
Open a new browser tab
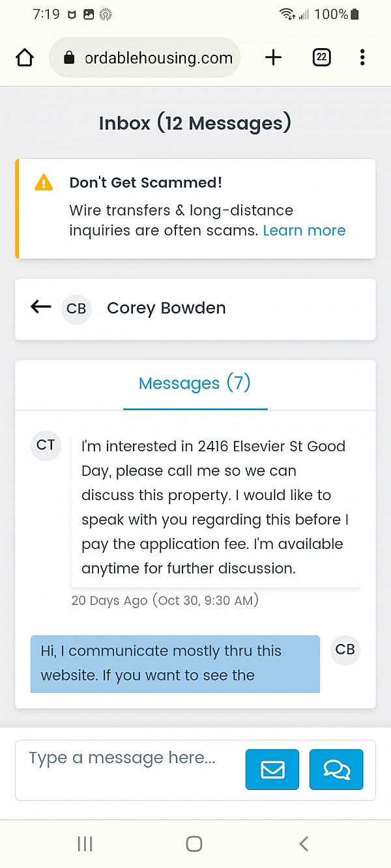(274, 58)
